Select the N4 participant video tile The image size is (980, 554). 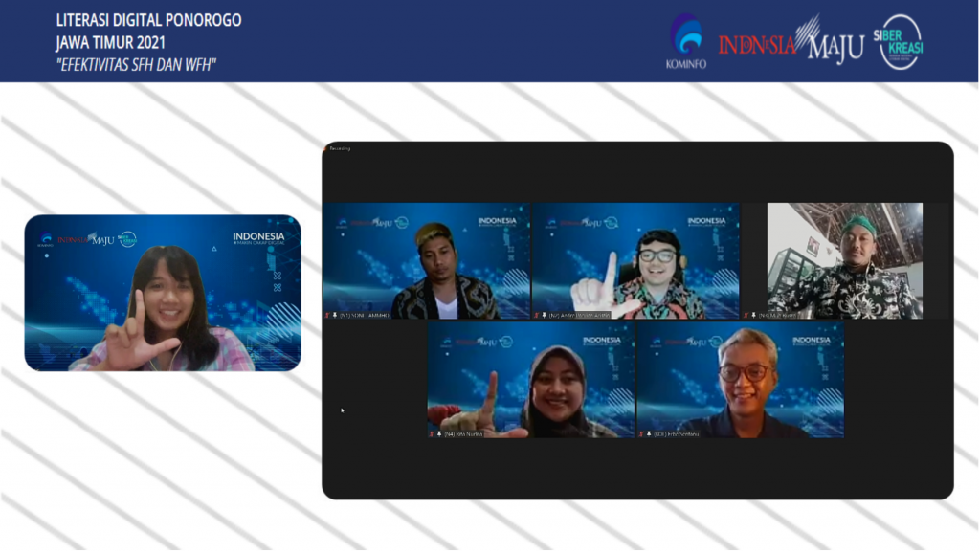tap(530, 380)
